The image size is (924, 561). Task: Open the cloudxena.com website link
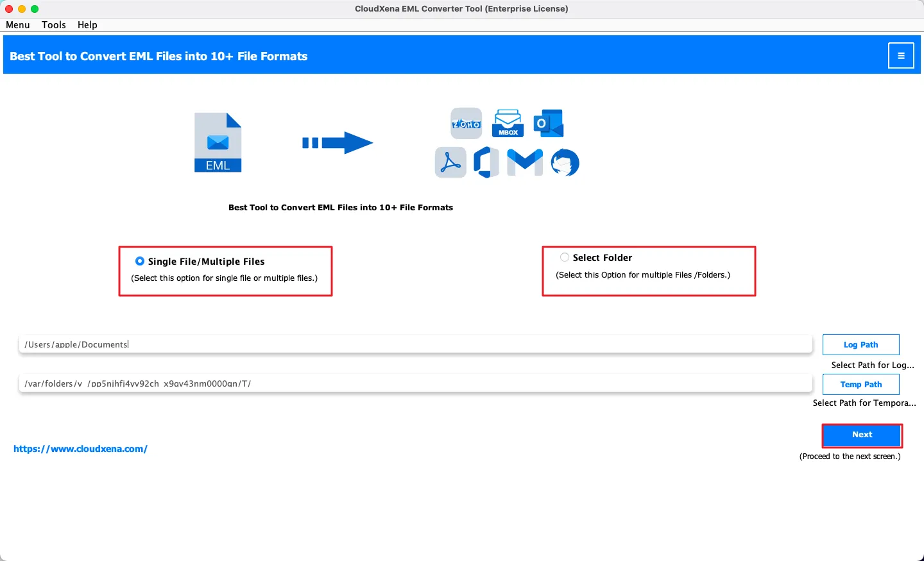tap(81, 449)
